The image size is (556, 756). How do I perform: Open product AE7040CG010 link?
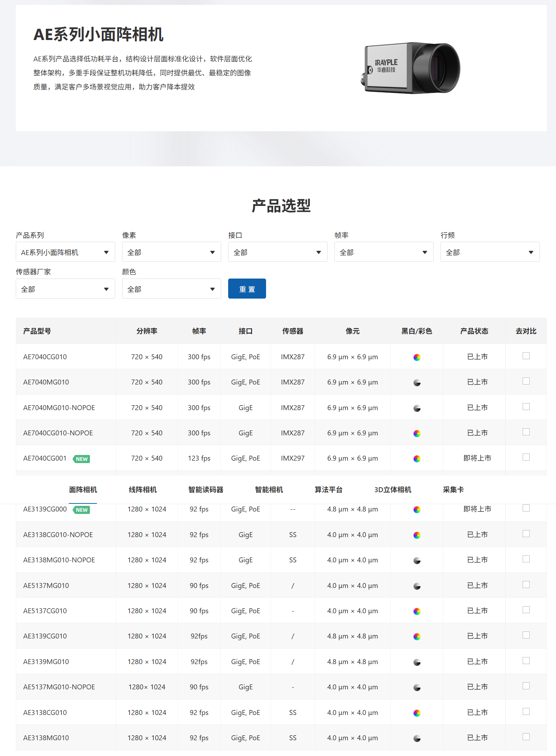[45, 357]
